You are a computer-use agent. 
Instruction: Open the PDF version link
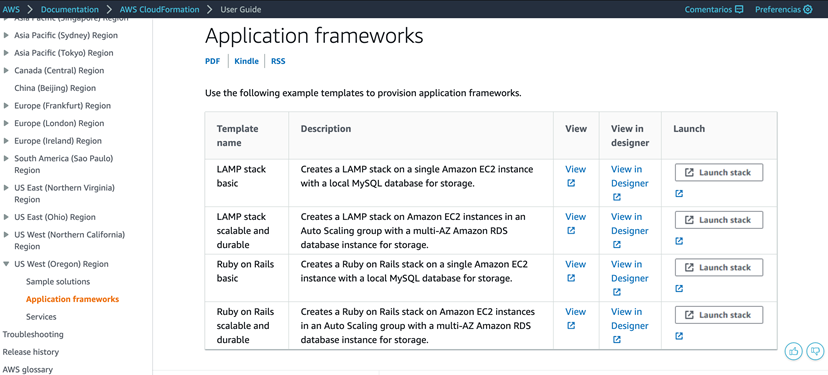212,61
